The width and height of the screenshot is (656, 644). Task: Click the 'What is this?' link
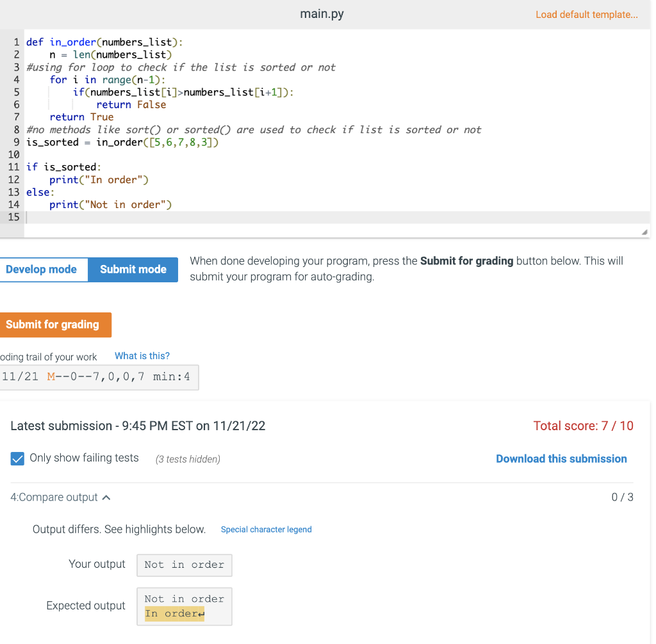pos(142,356)
